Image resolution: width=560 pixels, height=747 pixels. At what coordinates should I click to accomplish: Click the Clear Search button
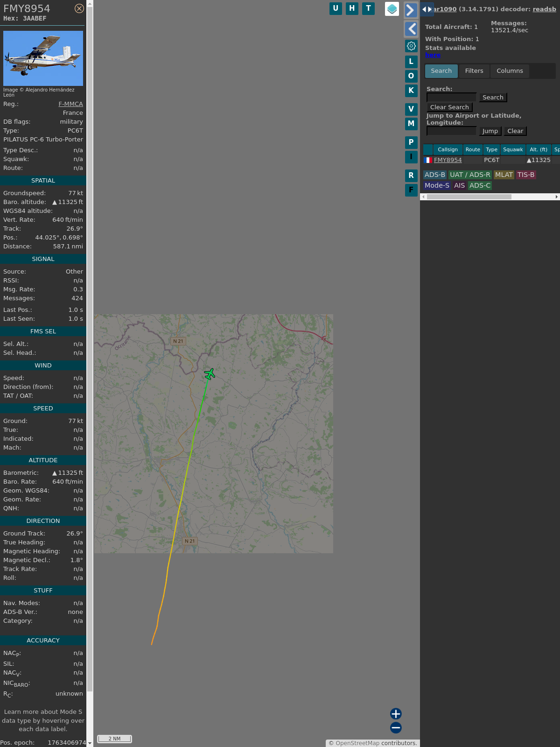pos(449,107)
